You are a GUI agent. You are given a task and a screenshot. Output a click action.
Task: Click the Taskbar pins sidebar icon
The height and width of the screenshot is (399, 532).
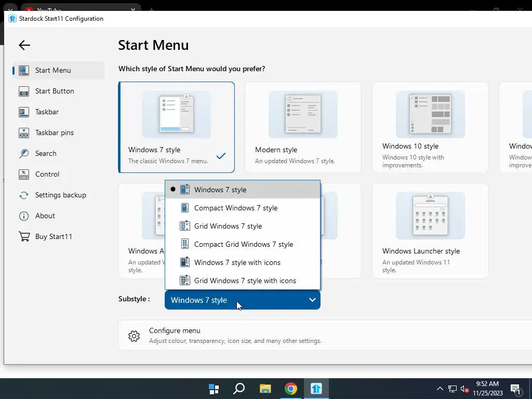pyautogui.click(x=24, y=132)
